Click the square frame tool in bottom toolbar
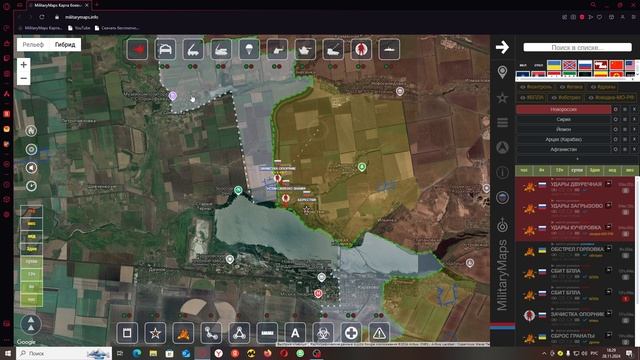 pos(127,333)
